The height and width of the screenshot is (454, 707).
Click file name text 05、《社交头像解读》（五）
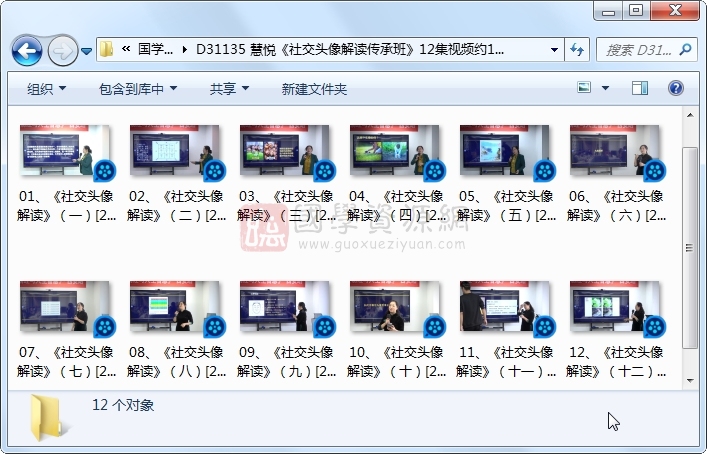(506, 206)
